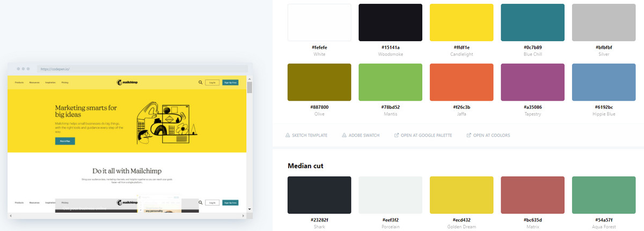Viewport: 644px width, 231px height.
Task: Download the Sketch Template
Action: tap(308, 135)
